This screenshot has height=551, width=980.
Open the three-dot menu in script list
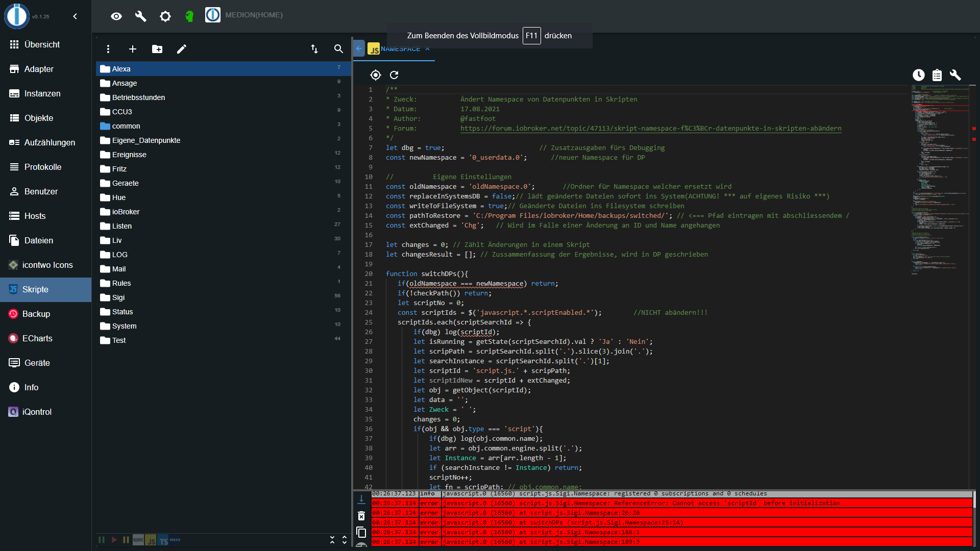108,49
